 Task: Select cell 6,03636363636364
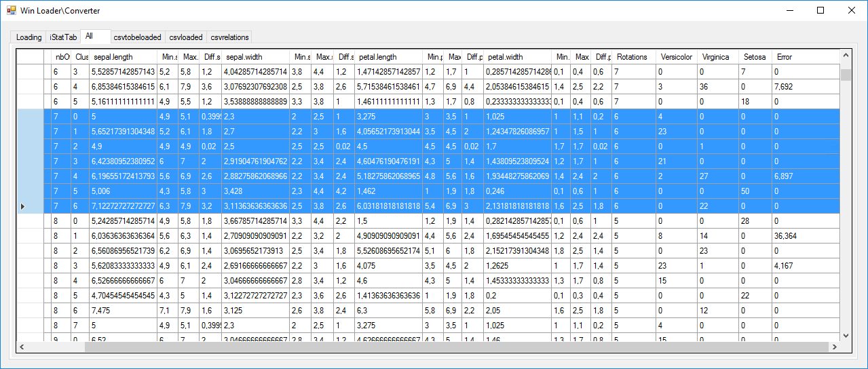pyautogui.click(x=124, y=236)
